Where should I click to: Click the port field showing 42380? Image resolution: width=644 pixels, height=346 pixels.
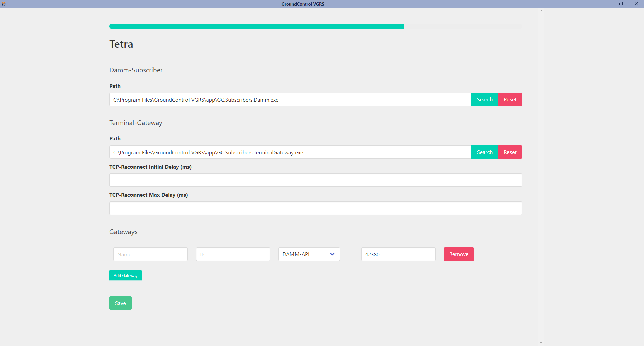pos(398,254)
